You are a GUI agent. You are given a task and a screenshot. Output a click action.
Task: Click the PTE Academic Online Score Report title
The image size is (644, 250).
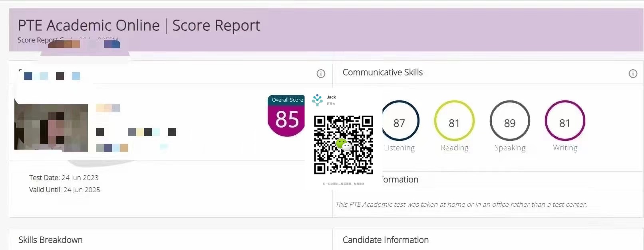pyautogui.click(x=139, y=26)
